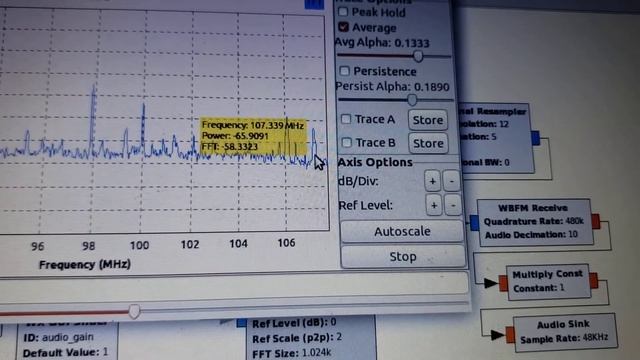The width and height of the screenshot is (640, 360).
Task: Click the FFT Size: 1.024k text
Action: pos(292,353)
